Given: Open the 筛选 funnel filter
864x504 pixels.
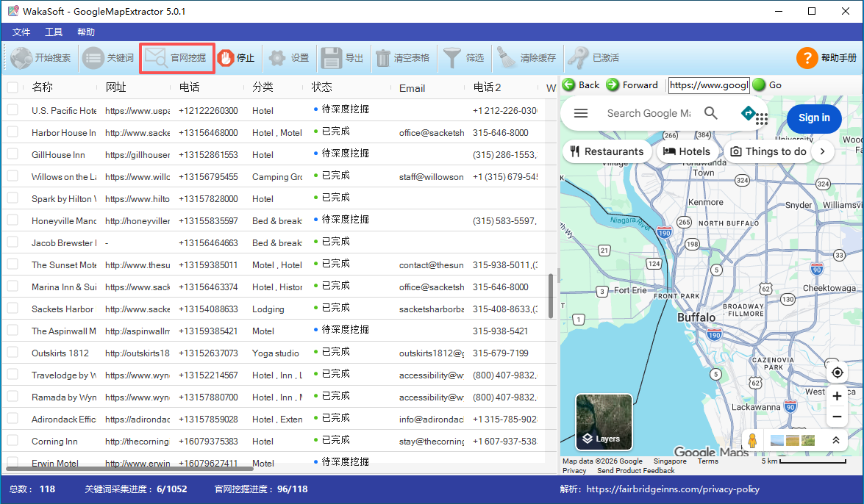Looking at the screenshot, I should 451,57.
